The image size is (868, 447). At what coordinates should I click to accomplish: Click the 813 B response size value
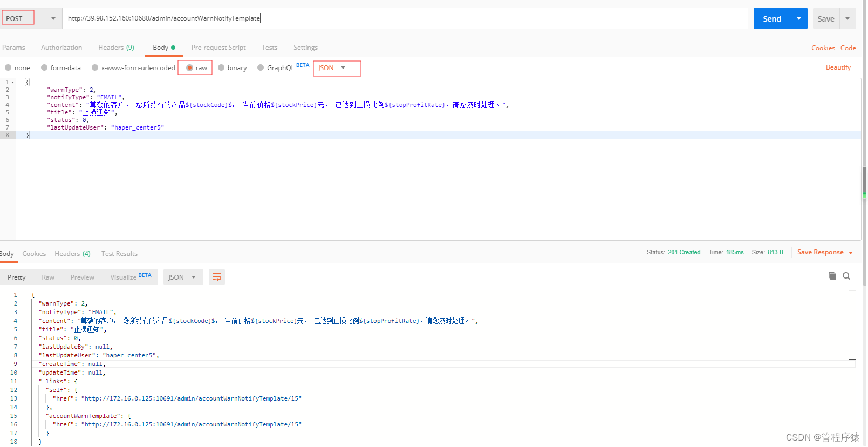click(775, 252)
